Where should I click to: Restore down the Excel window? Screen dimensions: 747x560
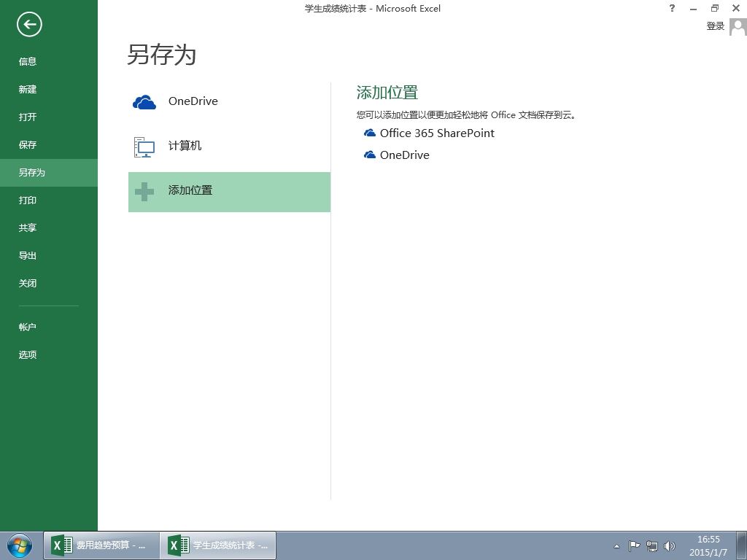coord(715,8)
